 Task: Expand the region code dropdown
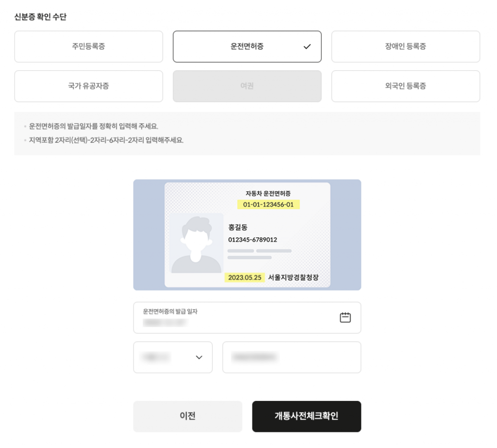tap(173, 357)
